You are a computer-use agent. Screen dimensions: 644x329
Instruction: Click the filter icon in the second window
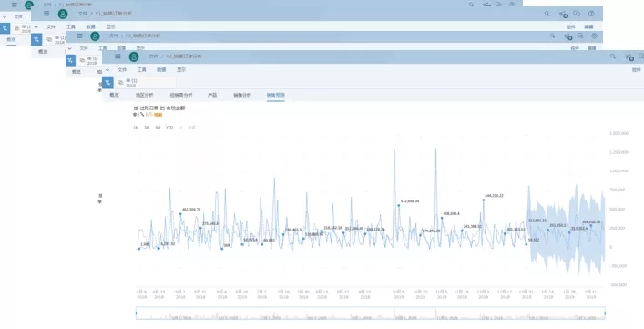point(36,39)
